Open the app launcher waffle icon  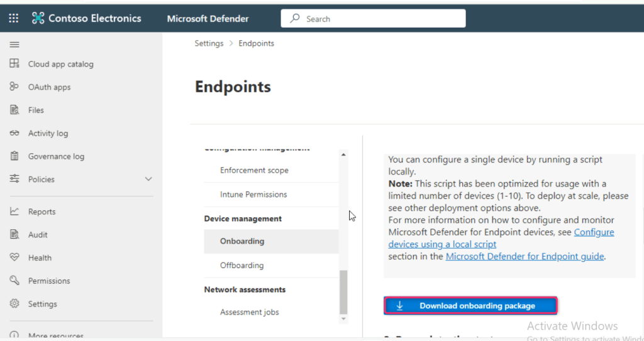[x=14, y=18]
